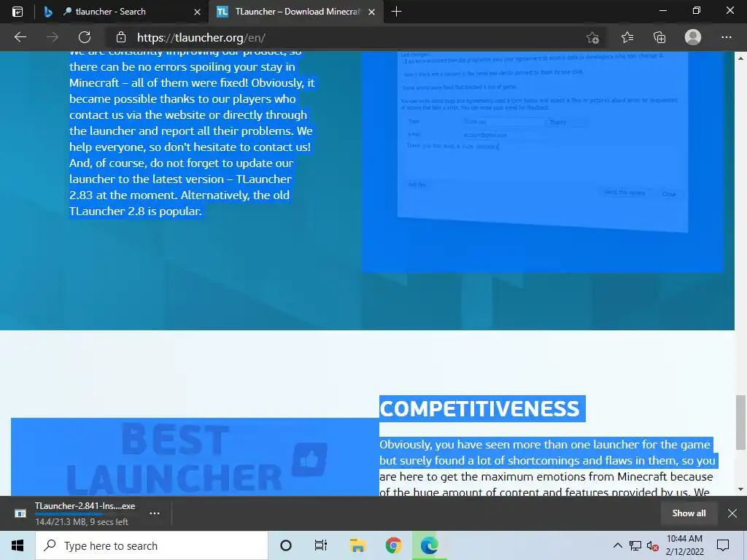Close the tlauncher - Search tab
Image resolution: width=747 pixels, height=560 pixels.
[197, 12]
